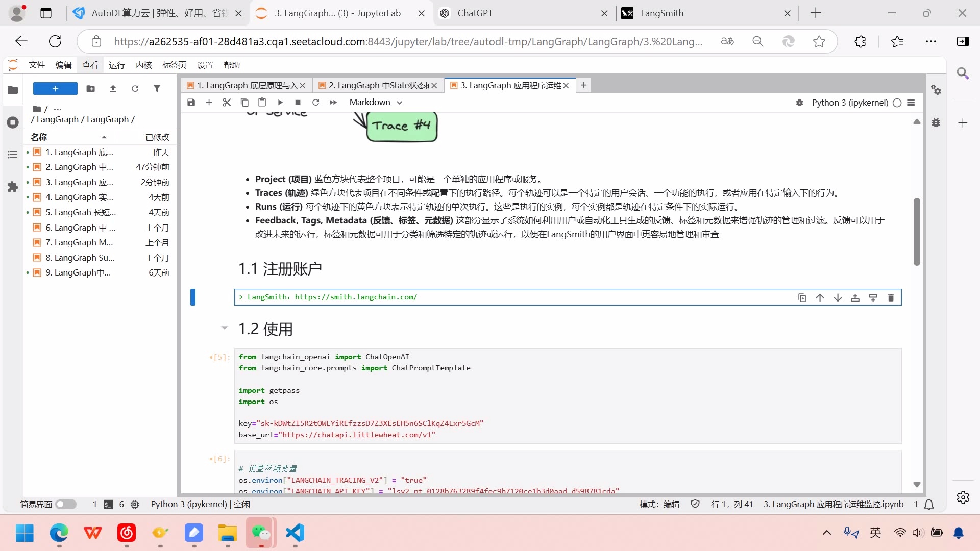Collapse the selected cell via blue bar
The image size is (980, 551).
(193, 297)
